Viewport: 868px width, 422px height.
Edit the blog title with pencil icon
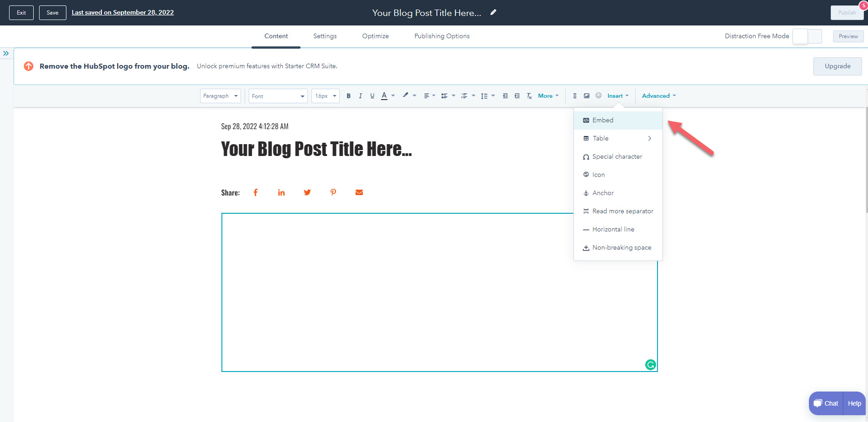tap(493, 13)
